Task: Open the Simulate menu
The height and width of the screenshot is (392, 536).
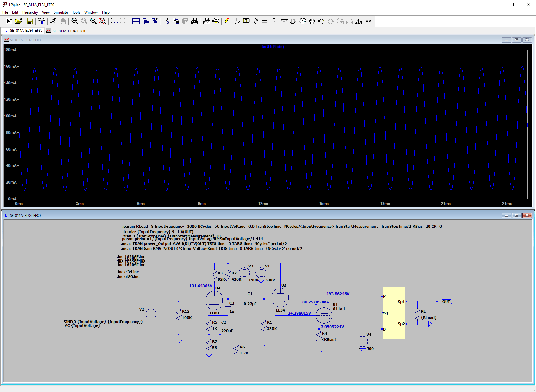Action: pyautogui.click(x=61, y=12)
